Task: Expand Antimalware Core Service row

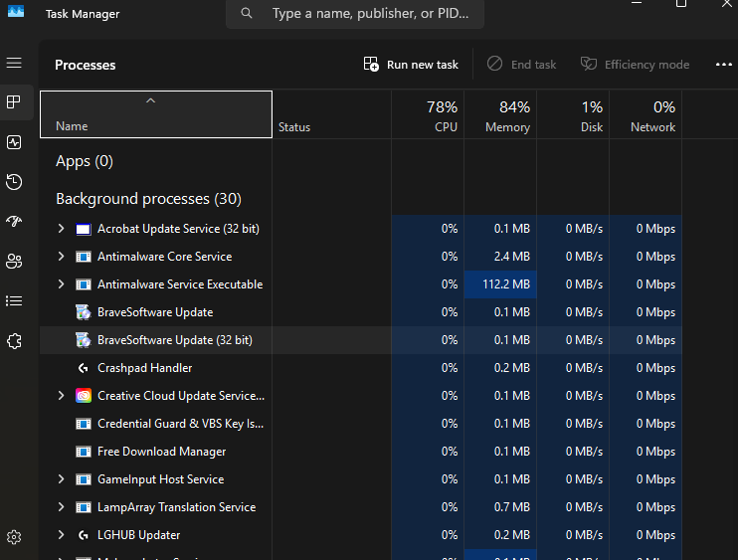Action: click(x=62, y=257)
